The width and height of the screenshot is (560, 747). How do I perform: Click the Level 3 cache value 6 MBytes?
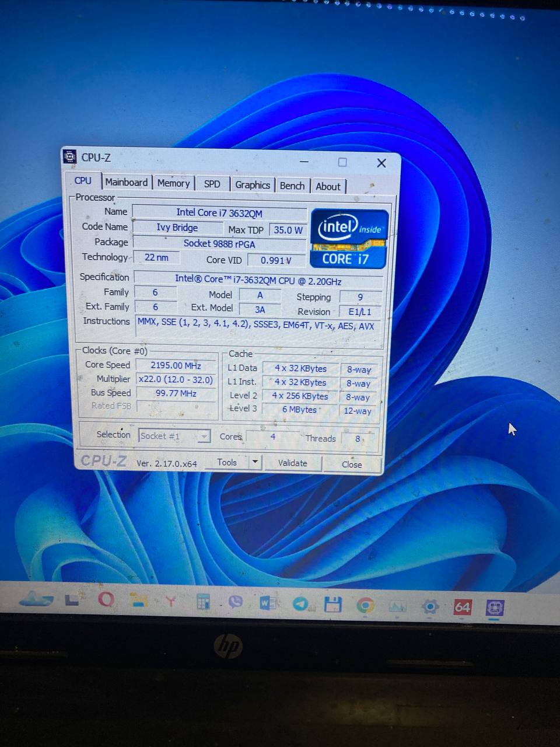pyautogui.click(x=300, y=410)
